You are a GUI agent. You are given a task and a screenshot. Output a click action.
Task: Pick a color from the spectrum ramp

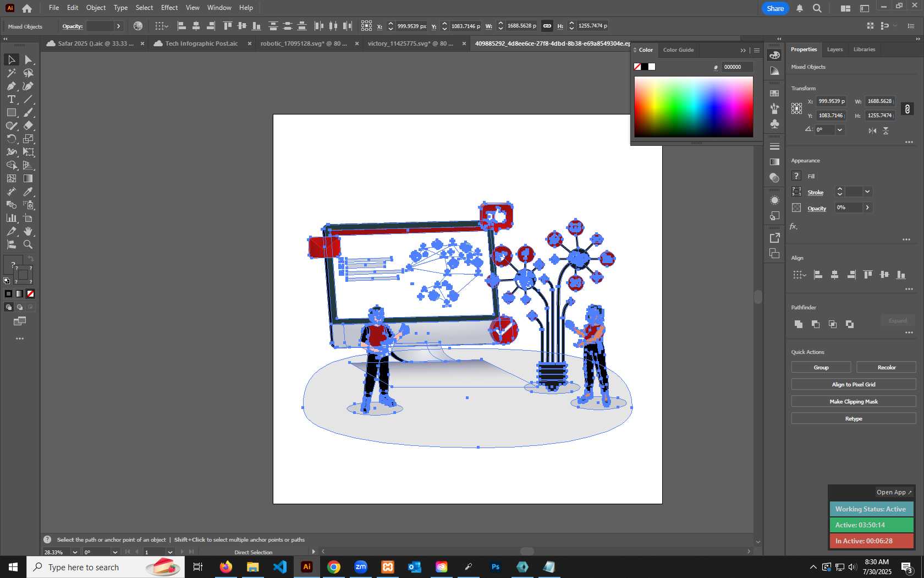[x=694, y=107]
